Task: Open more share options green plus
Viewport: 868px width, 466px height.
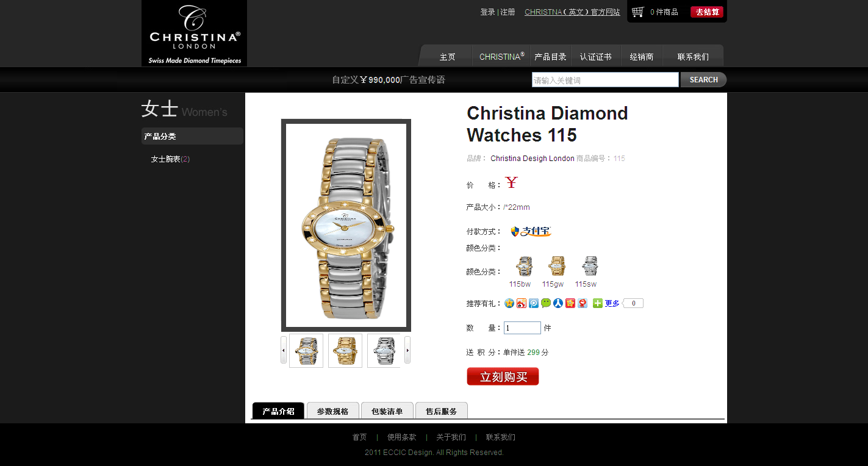Action: pos(598,303)
